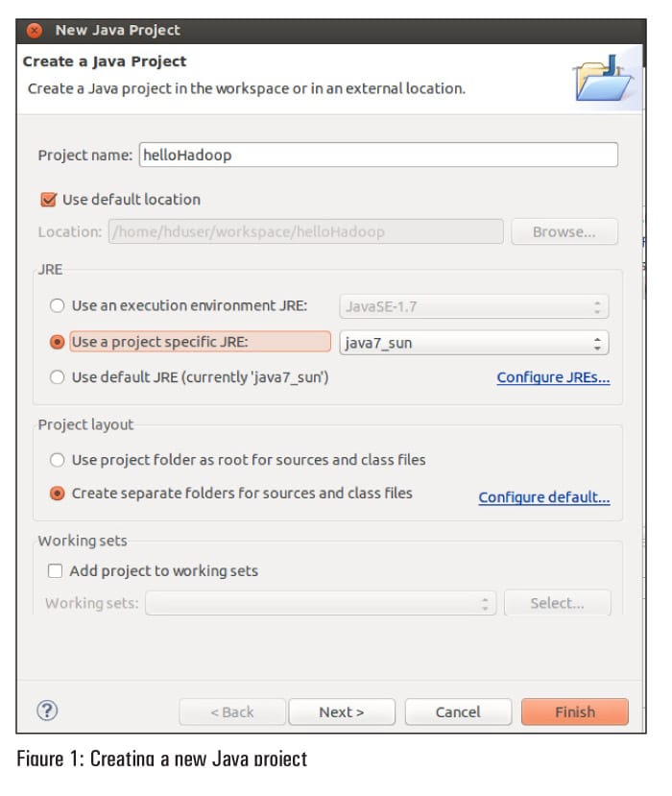Enable Add project to working sets

[57, 570]
